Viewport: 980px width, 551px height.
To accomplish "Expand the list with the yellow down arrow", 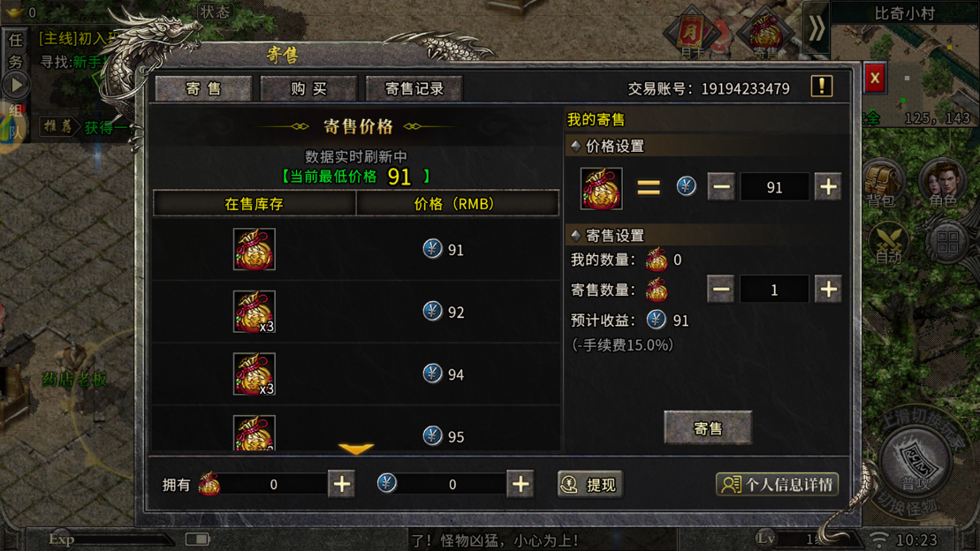I will pos(355,449).
